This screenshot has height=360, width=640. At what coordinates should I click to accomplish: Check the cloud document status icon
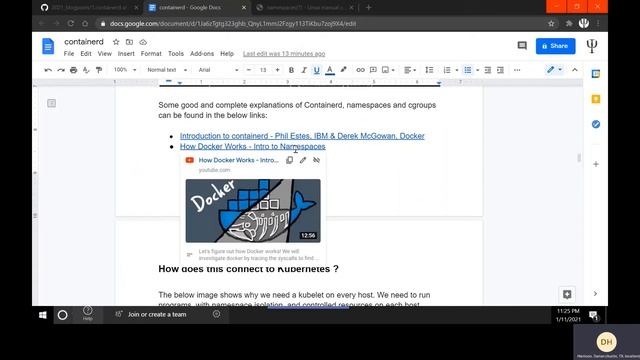[143, 42]
